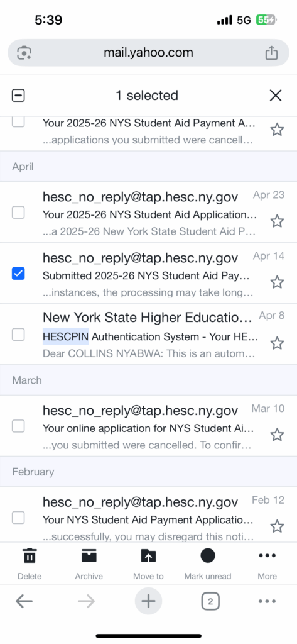Star the Apr 23 email

coord(278,221)
